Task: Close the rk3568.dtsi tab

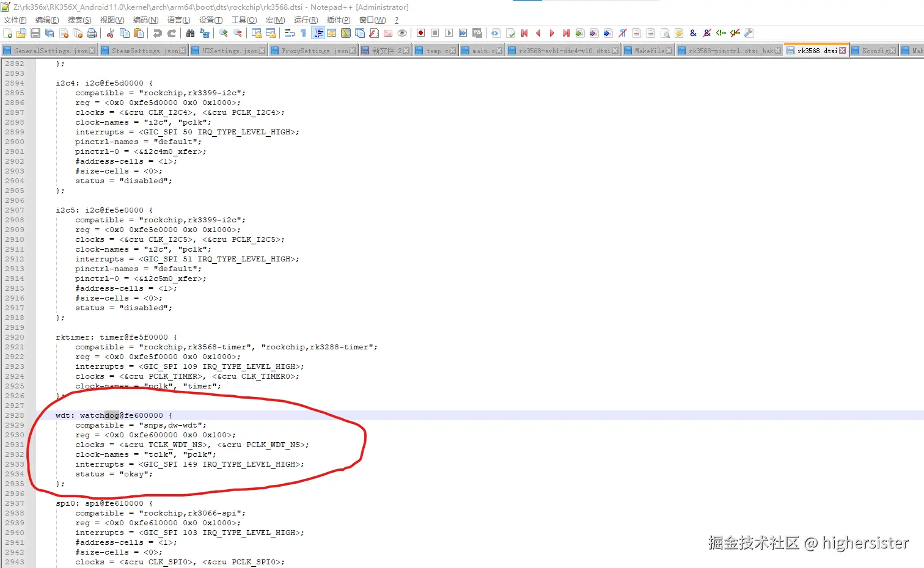Action: point(842,51)
